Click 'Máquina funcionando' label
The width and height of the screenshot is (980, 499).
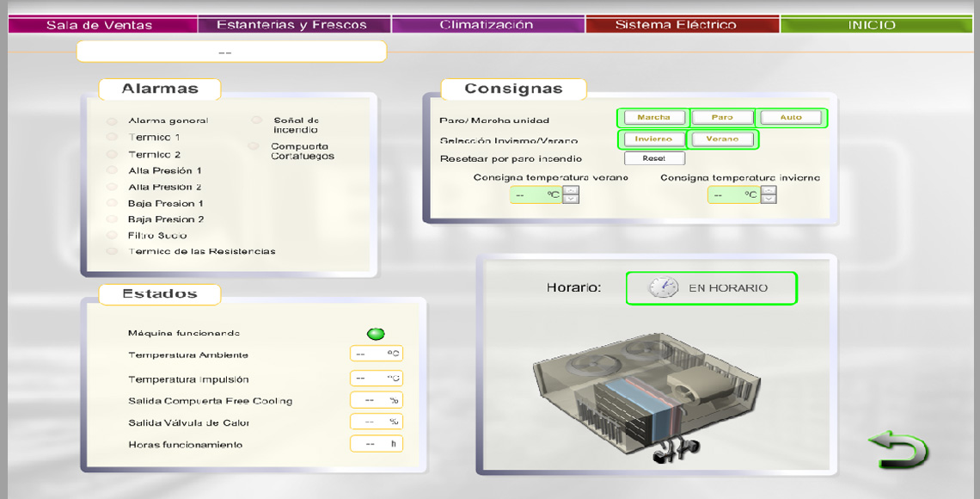coord(184,333)
